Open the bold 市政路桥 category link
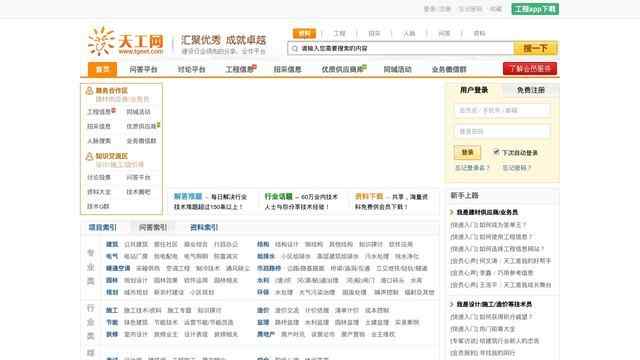This screenshot has width=640, height=360. [x=269, y=269]
